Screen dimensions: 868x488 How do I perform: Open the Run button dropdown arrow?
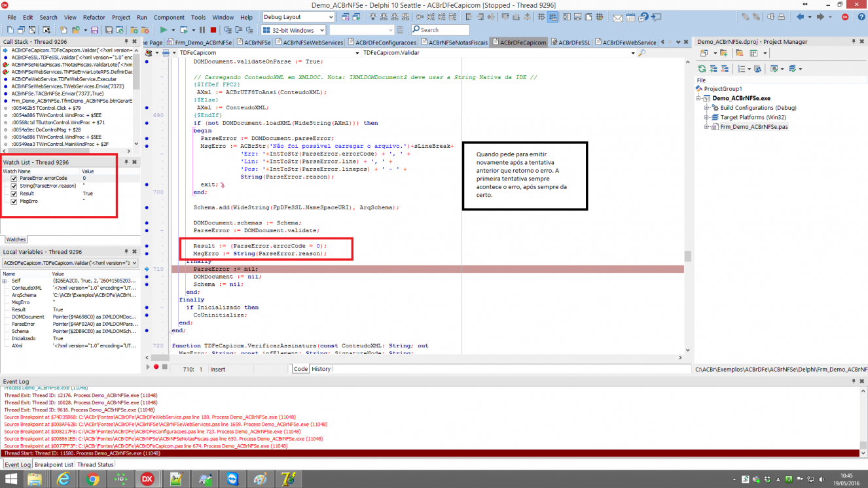pos(173,30)
